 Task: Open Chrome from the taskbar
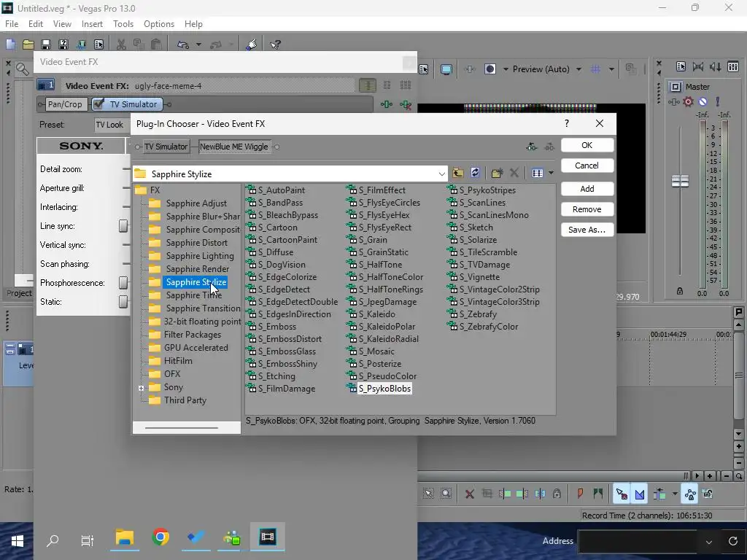coord(160,537)
